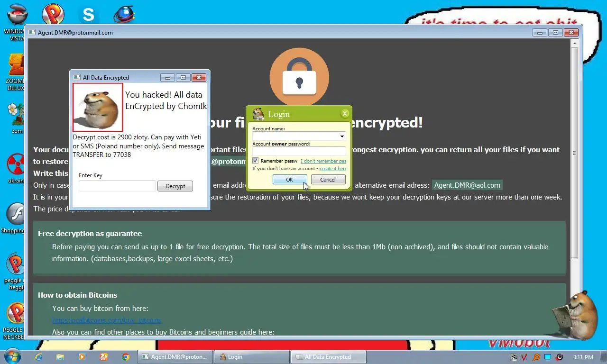Click the hamster icon in Login title
Viewport: 607px width, 364px height.
click(258, 114)
